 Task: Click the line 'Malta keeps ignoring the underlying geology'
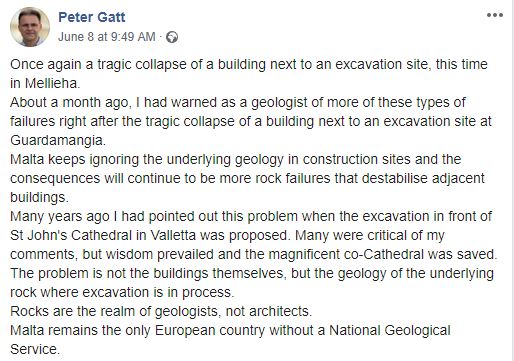click(236, 159)
